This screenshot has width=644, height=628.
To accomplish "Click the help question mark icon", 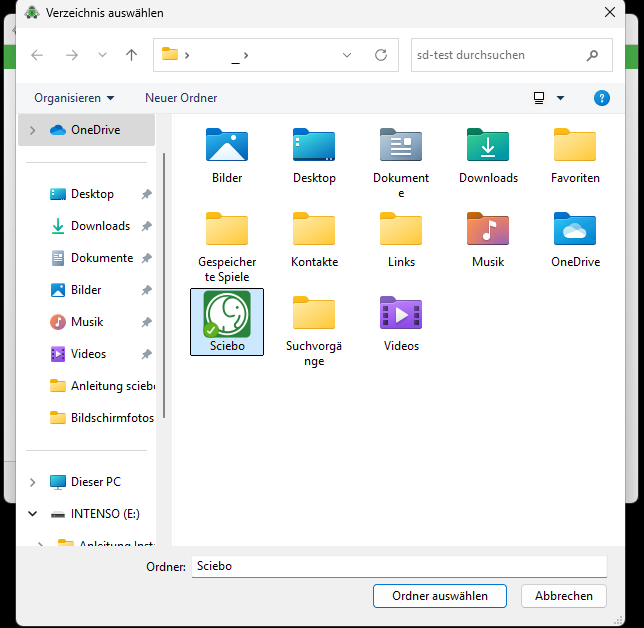I will [601, 98].
